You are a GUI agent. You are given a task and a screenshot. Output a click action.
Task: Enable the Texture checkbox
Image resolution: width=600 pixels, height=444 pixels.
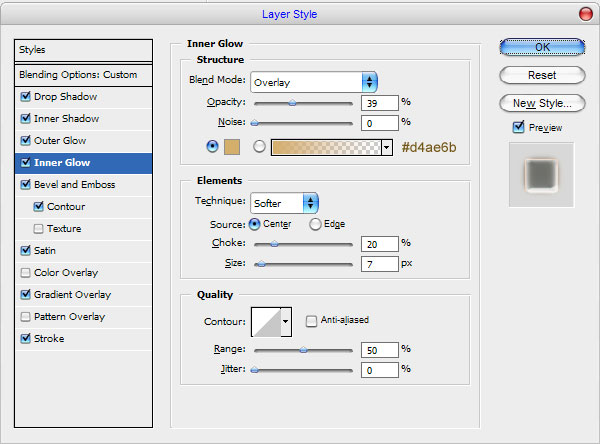(38, 229)
